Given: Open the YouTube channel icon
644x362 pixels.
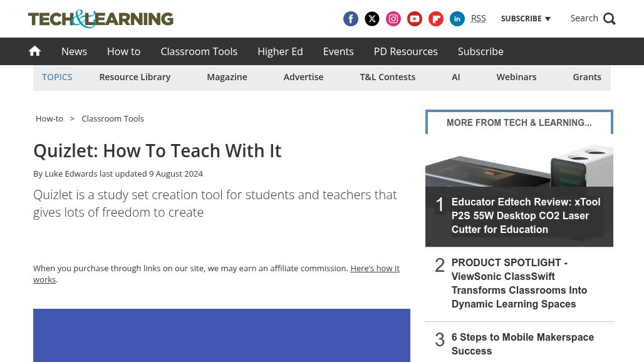Looking at the screenshot, I should tap(415, 19).
